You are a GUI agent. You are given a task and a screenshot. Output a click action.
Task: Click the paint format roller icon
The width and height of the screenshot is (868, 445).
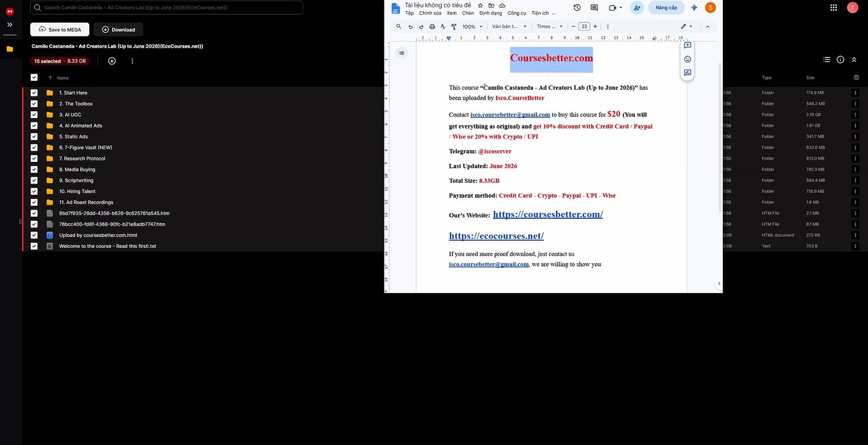pyautogui.click(x=454, y=27)
